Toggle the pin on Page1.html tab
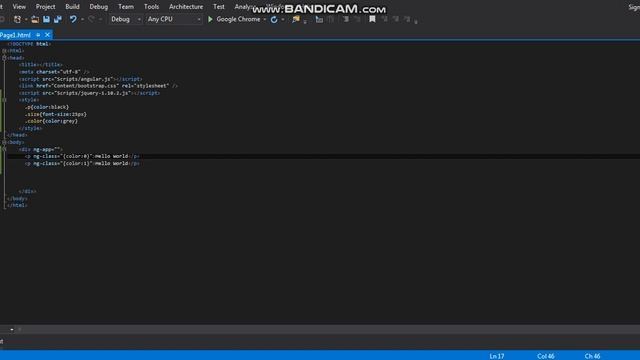 tap(38, 35)
